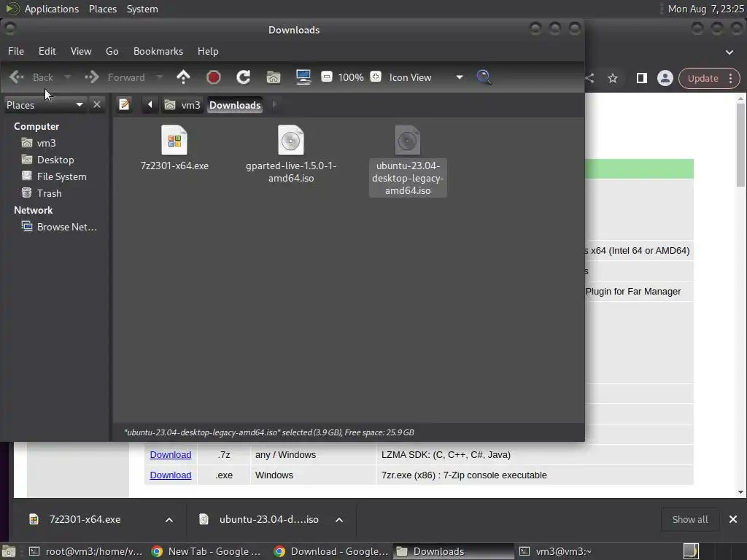Select 7z2301-x64.exe file icon
The height and width of the screenshot is (560, 747).
click(174, 140)
